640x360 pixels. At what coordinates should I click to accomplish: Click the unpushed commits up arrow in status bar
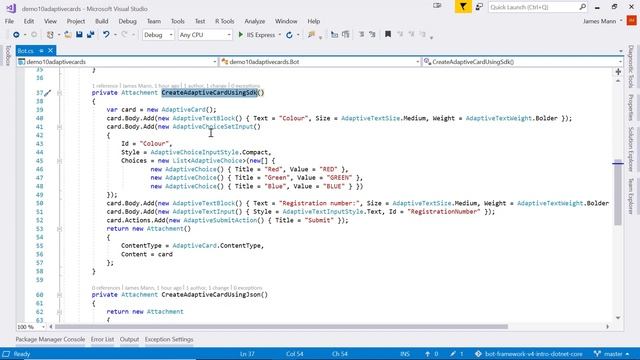click(x=428, y=354)
